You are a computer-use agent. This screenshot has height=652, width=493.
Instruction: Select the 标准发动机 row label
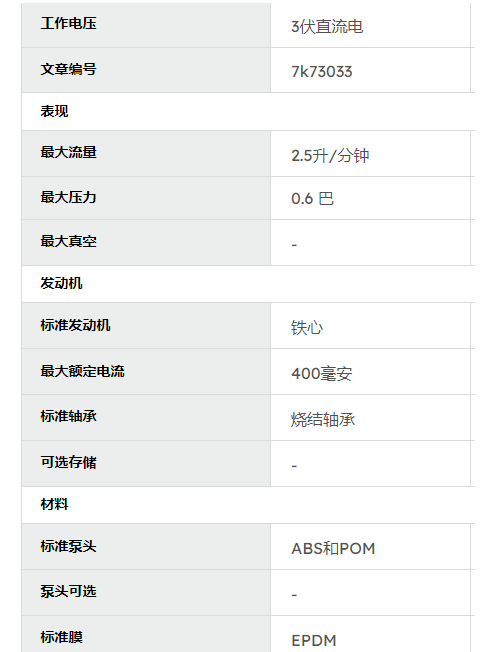[x=76, y=325]
